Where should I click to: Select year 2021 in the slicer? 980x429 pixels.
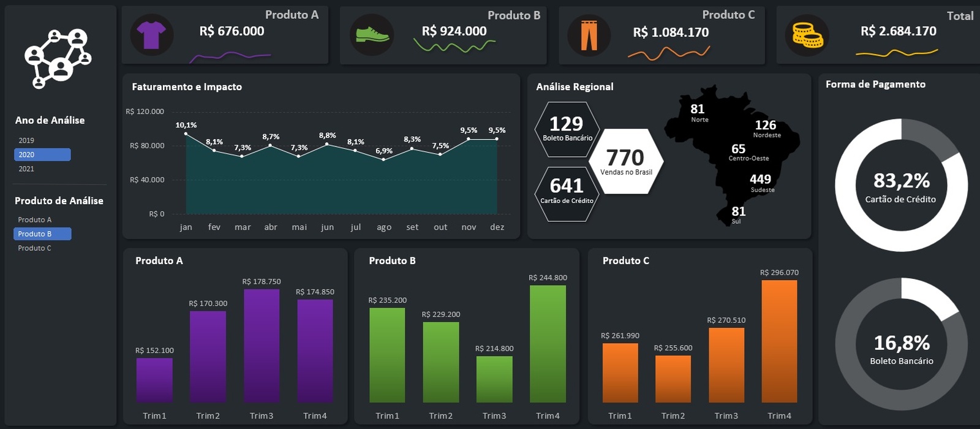click(26, 169)
